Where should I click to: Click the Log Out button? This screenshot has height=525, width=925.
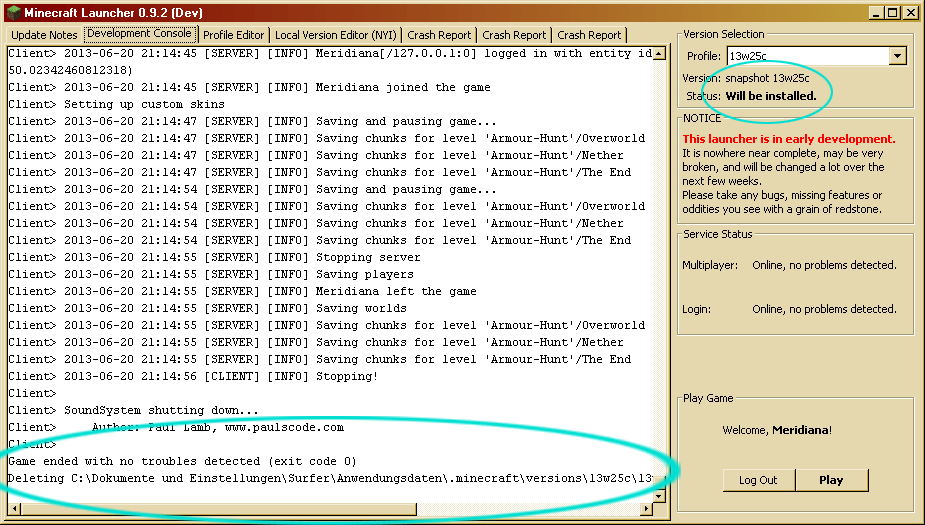(759, 480)
